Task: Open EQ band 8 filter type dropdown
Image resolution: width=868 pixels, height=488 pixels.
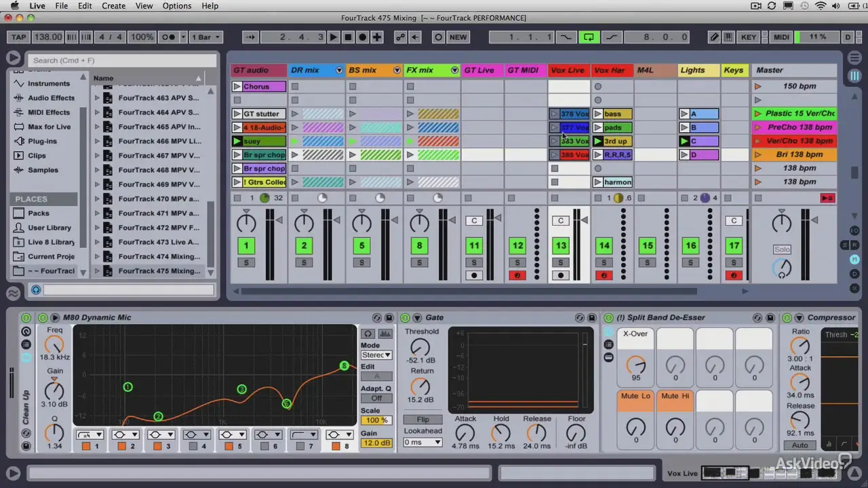Action: click(x=339, y=435)
